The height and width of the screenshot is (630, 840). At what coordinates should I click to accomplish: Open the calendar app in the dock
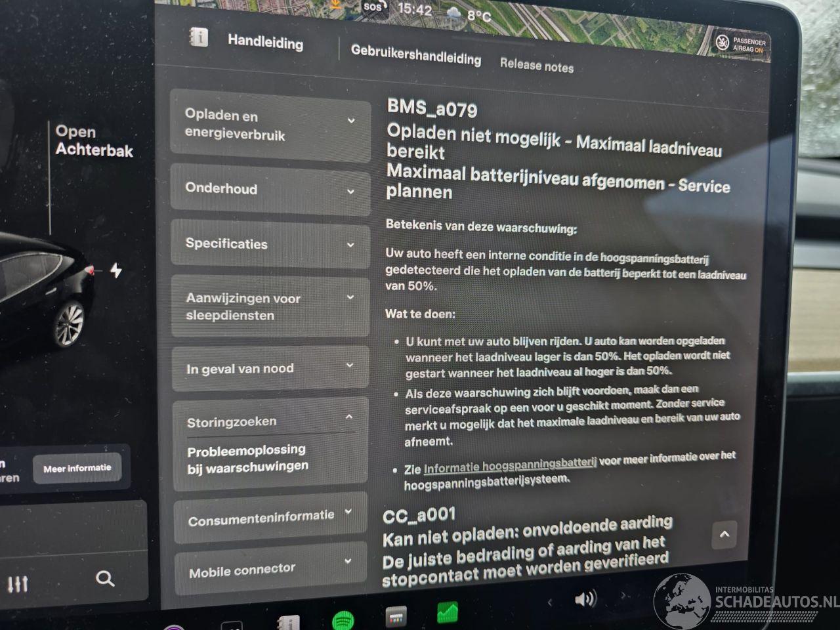395,616
